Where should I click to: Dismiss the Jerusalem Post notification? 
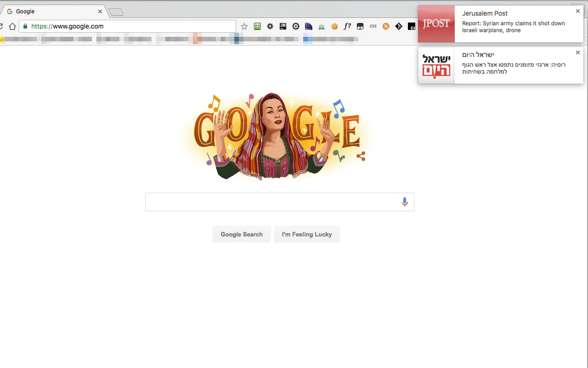[578, 11]
